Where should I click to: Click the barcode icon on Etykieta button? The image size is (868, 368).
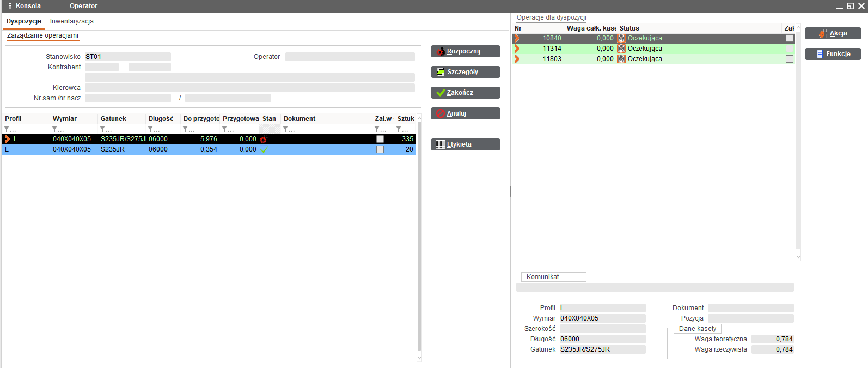click(441, 144)
